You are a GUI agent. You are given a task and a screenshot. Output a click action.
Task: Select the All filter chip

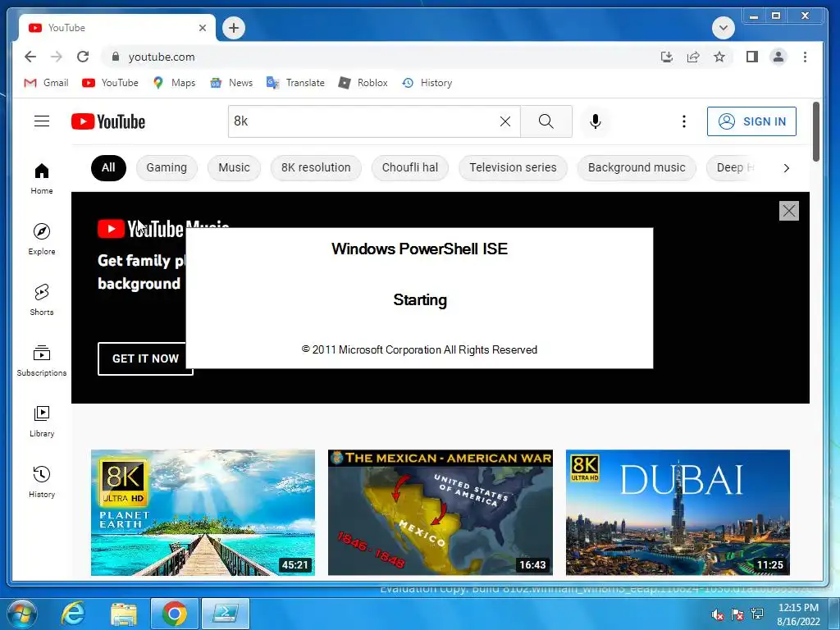(x=108, y=167)
